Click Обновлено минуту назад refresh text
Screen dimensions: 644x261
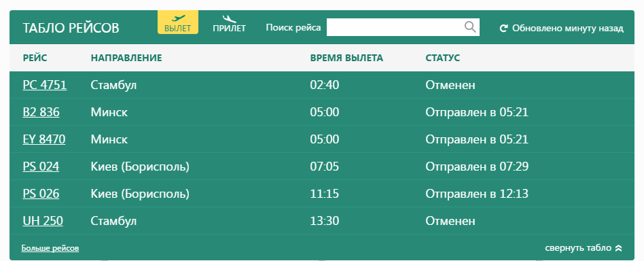(x=568, y=29)
